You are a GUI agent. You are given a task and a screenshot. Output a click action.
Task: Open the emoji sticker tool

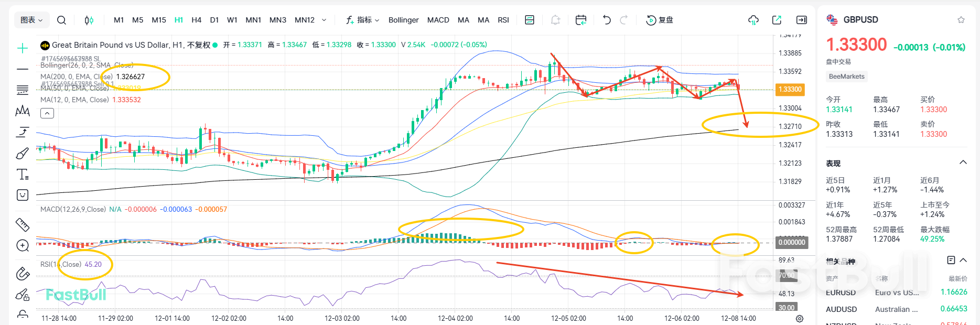pos(23,195)
